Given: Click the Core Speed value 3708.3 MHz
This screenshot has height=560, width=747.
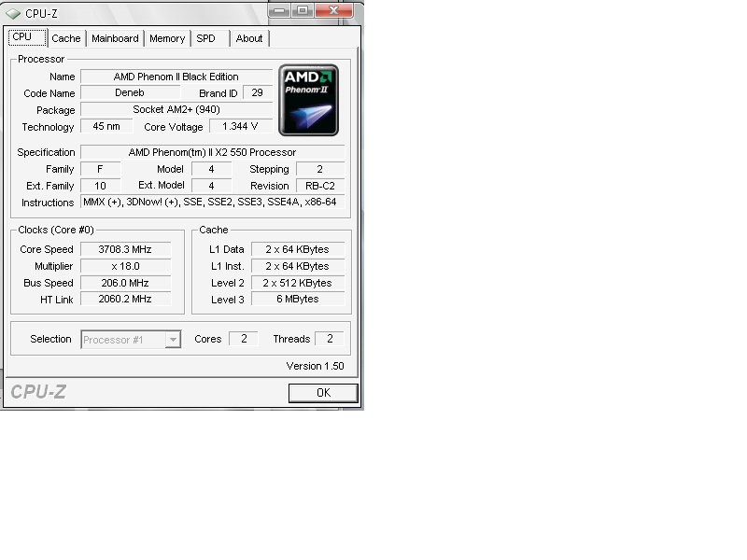Looking at the screenshot, I should (125, 249).
